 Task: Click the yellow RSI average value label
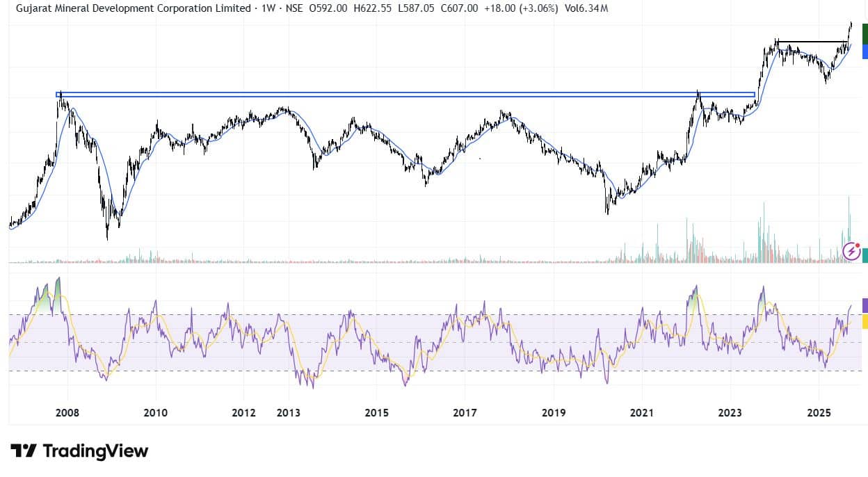click(x=865, y=321)
